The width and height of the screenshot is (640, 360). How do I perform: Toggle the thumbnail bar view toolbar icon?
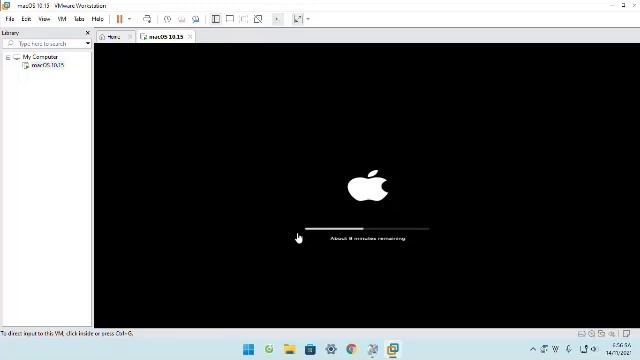230,19
